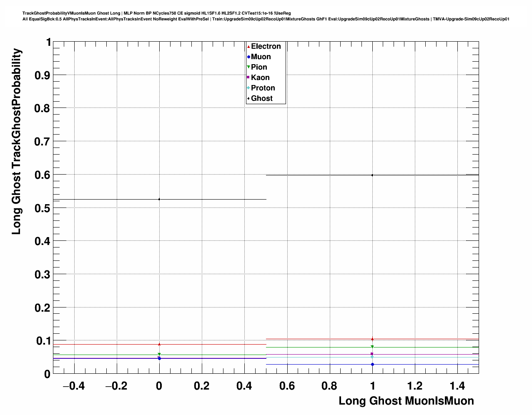
Task: Click the blue Muon circle marker in legend
Action: [x=248, y=57]
